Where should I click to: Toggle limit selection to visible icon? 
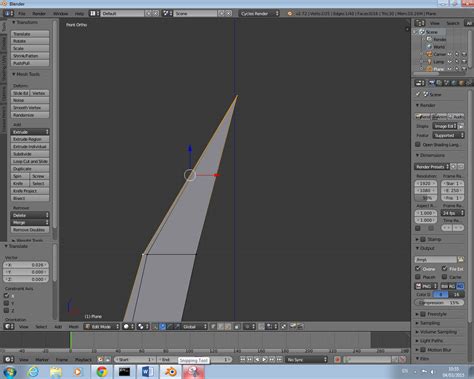(x=237, y=326)
